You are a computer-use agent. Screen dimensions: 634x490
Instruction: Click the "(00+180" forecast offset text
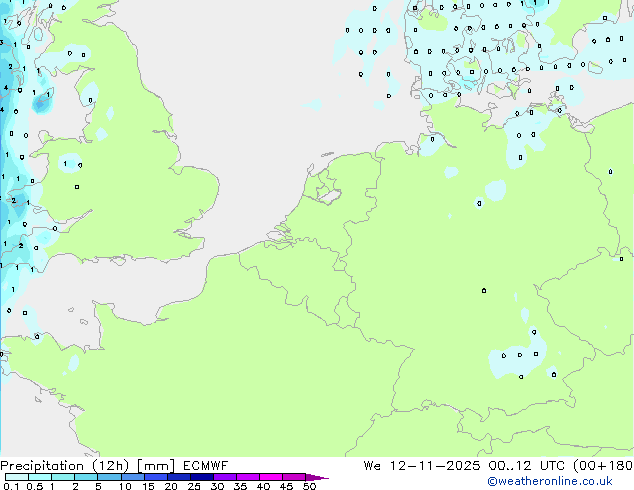pos(603,466)
